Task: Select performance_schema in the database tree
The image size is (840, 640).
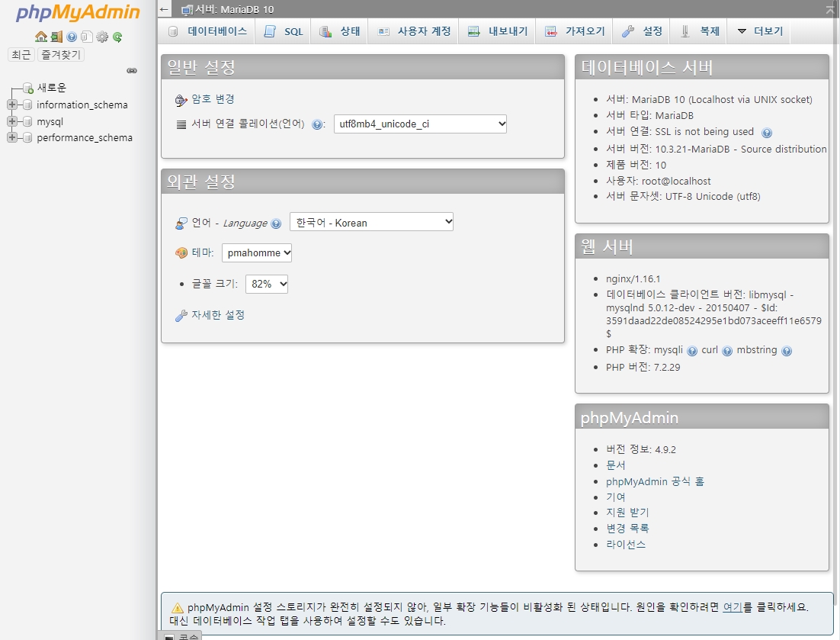Action: tap(84, 138)
